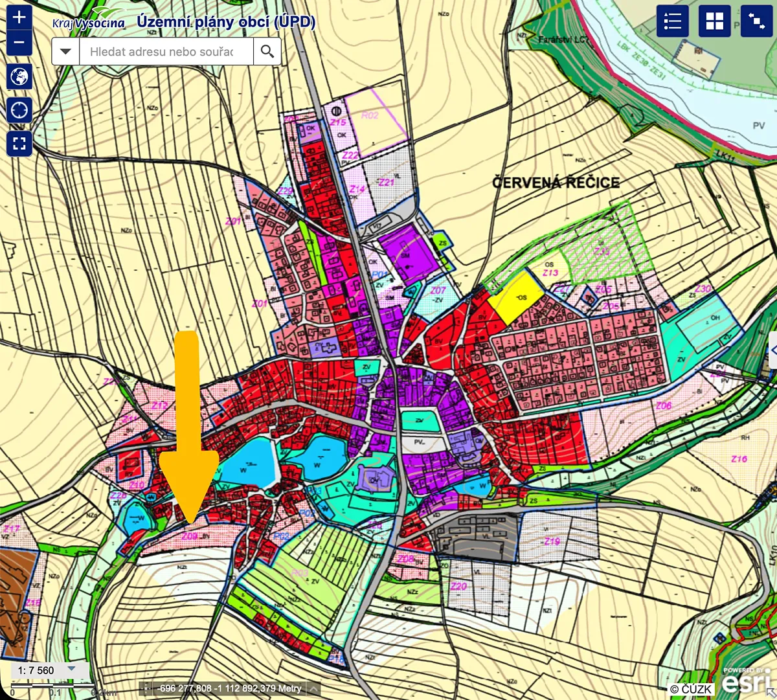The width and height of the screenshot is (777, 700).
Task: Click the Z15 zone label
Action: pyautogui.click(x=338, y=122)
